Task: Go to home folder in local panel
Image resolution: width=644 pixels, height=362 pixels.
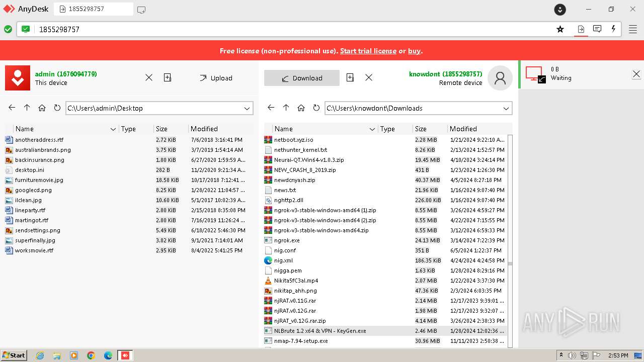Action: pyautogui.click(x=42, y=108)
